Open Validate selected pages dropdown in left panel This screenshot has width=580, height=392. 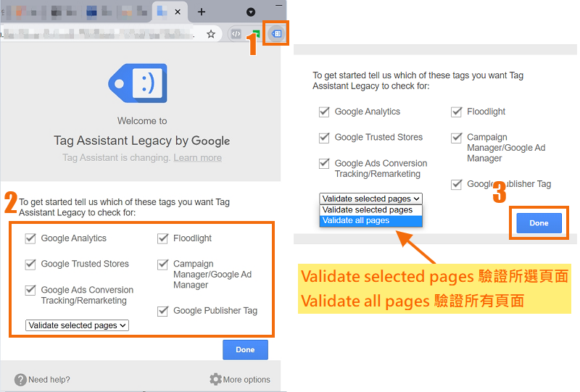(77, 325)
